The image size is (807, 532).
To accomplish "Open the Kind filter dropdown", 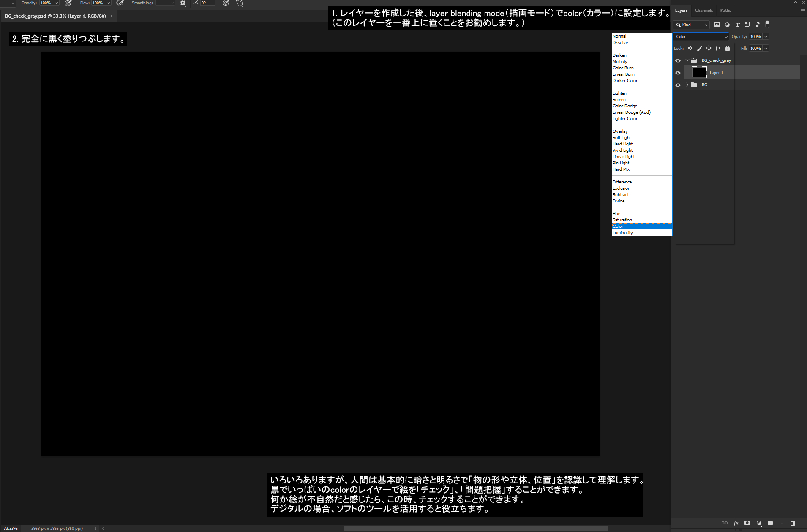I will 691,25.
